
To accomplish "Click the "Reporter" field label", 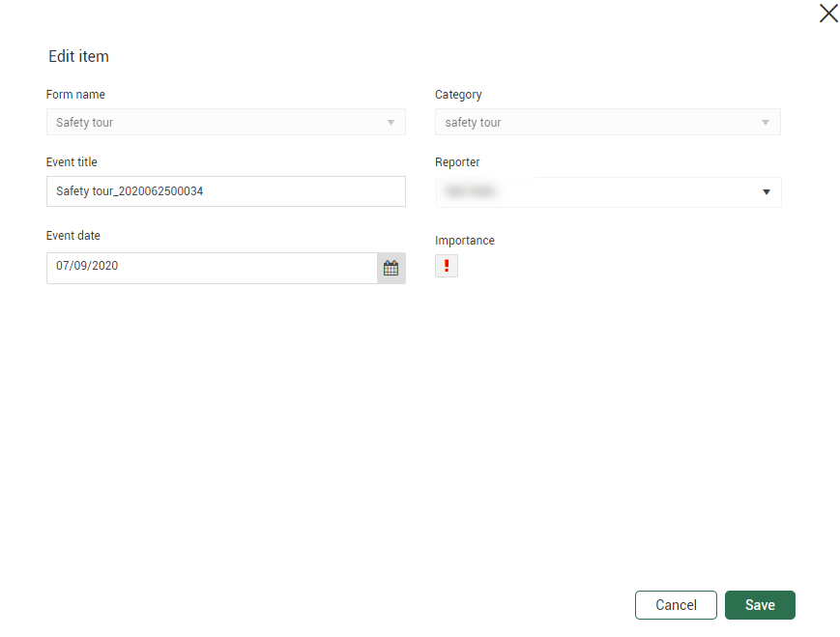I will pyautogui.click(x=457, y=162).
